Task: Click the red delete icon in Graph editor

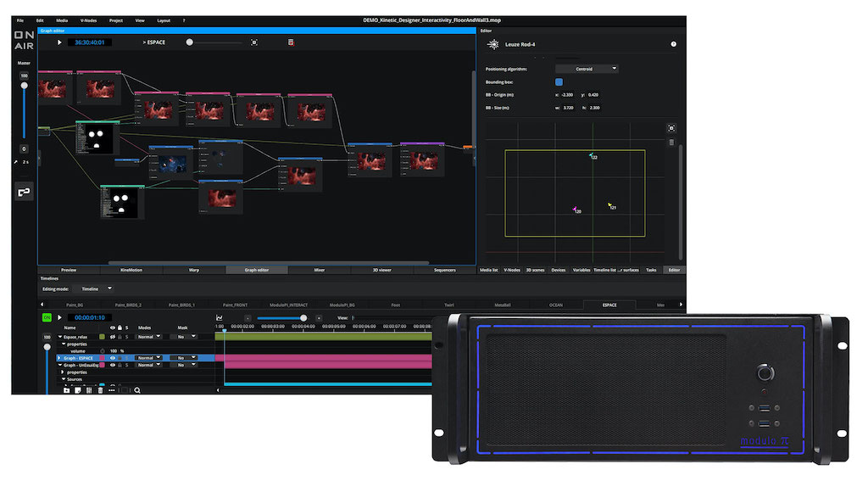Action: click(x=290, y=42)
